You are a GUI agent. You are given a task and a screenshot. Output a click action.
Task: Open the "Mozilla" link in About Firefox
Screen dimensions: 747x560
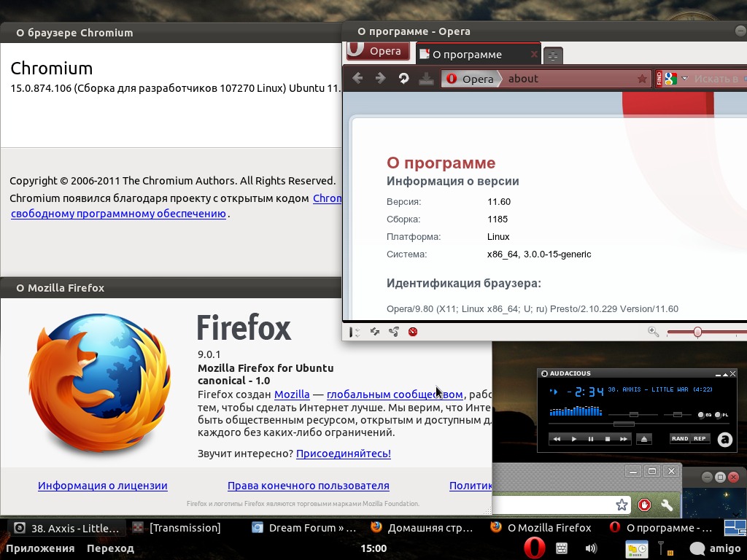point(292,394)
